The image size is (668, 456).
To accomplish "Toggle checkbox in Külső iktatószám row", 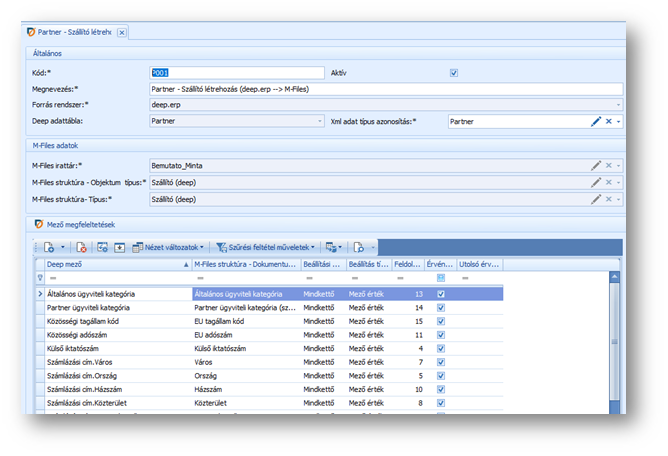I will [441, 347].
